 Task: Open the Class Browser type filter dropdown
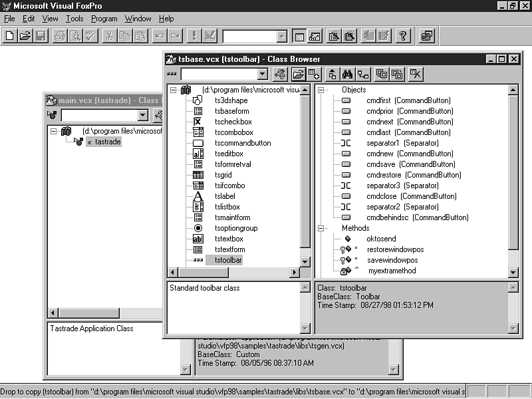[263, 74]
